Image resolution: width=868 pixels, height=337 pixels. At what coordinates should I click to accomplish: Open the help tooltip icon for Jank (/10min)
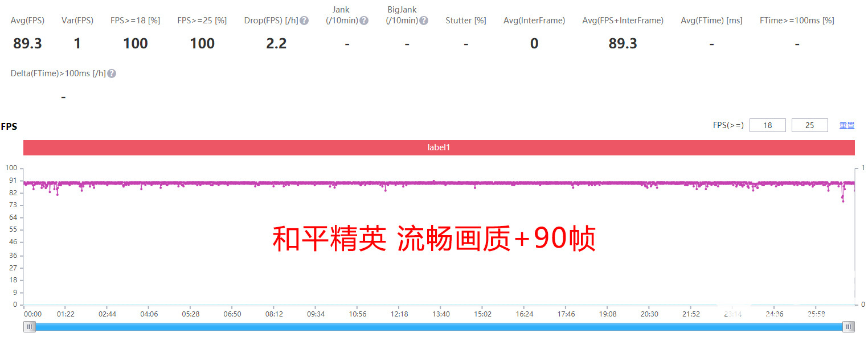pos(364,20)
